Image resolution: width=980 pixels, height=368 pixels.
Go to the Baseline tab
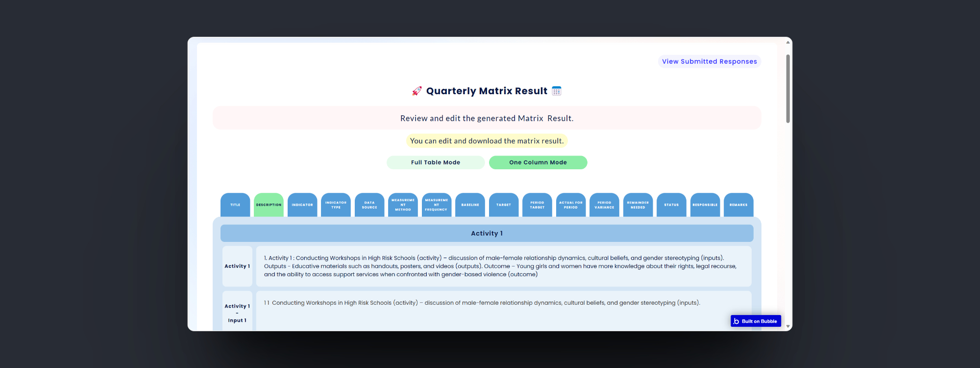[x=470, y=205]
